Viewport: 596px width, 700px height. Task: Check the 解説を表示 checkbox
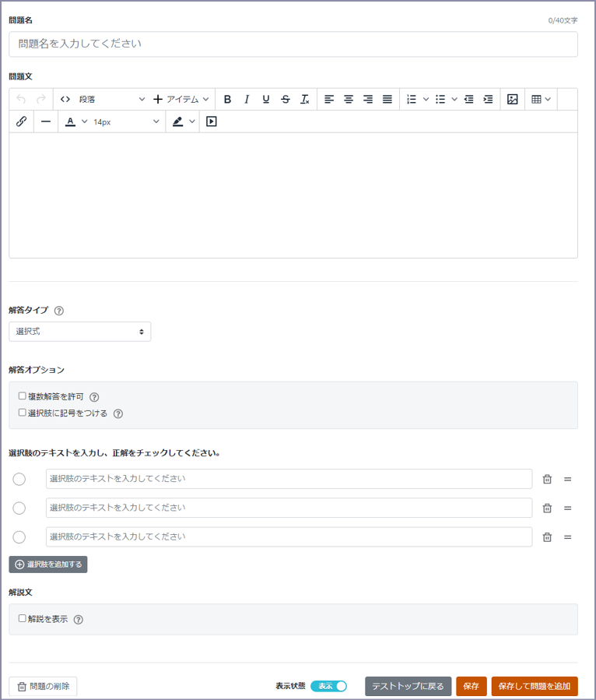(23, 618)
